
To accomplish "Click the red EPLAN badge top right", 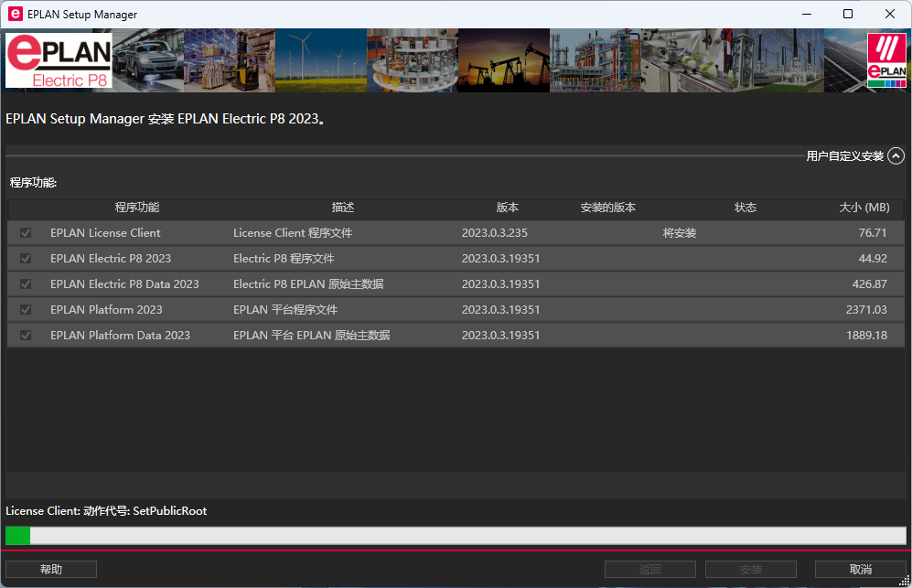I will coord(886,60).
